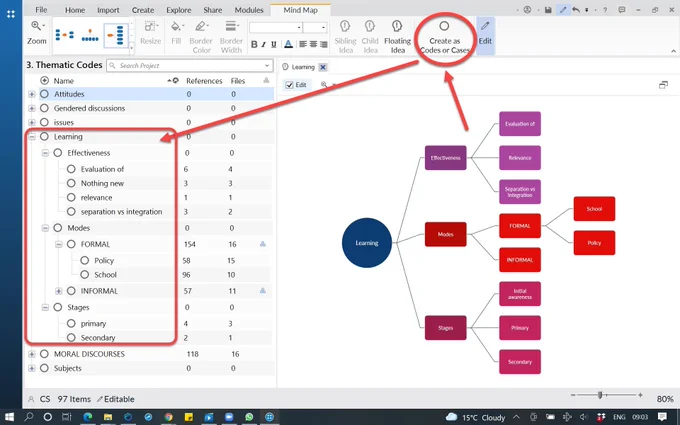Open the help question mark
This screenshot has width=680, height=425.
[605, 10]
